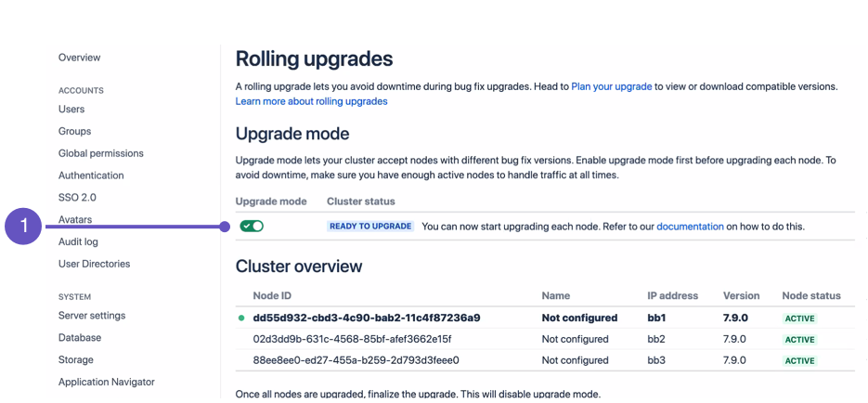Select Storage in the System section
868x403 pixels.
(x=76, y=360)
